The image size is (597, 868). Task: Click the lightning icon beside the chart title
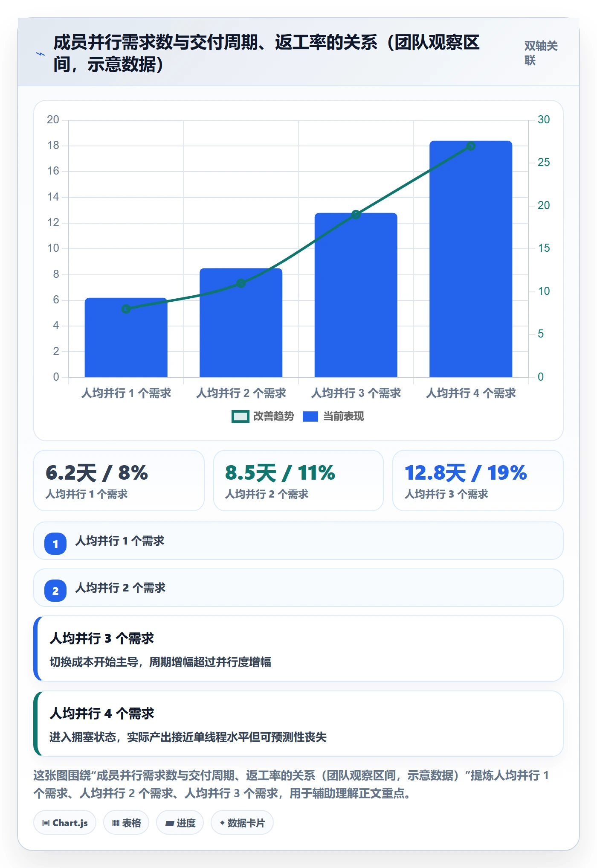(41, 54)
